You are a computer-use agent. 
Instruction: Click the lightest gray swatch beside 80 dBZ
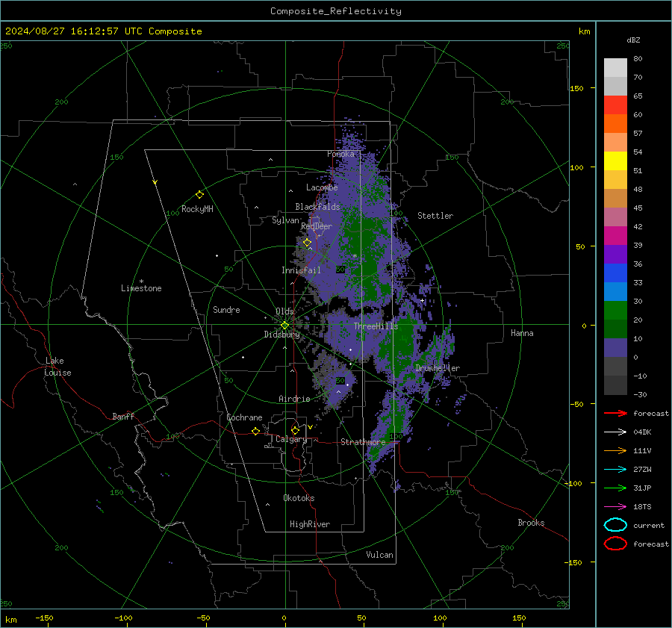pyautogui.click(x=615, y=68)
